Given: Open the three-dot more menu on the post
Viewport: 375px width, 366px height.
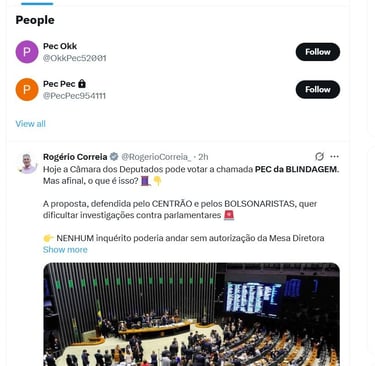Looking at the screenshot, I should (x=334, y=156).
